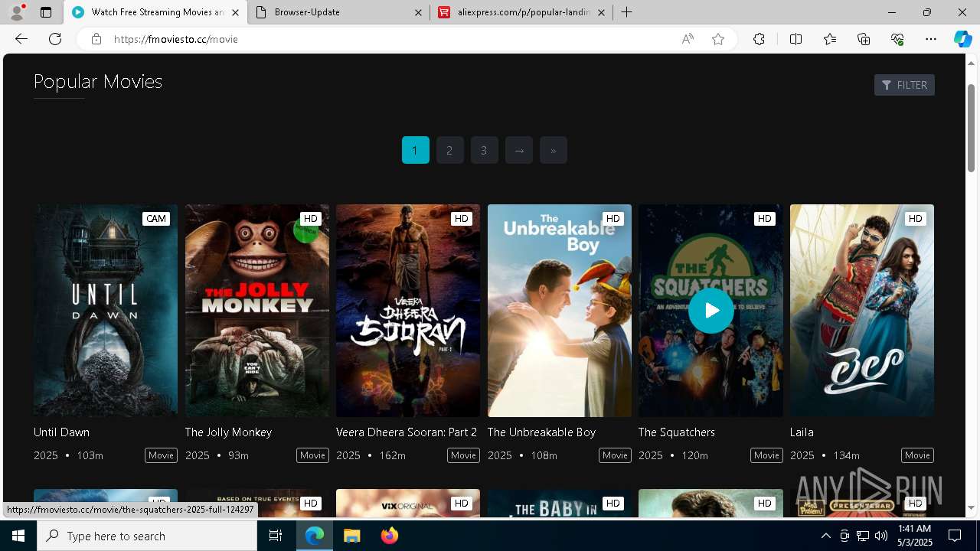Click the Popular Movies heading

coord(98,82)
